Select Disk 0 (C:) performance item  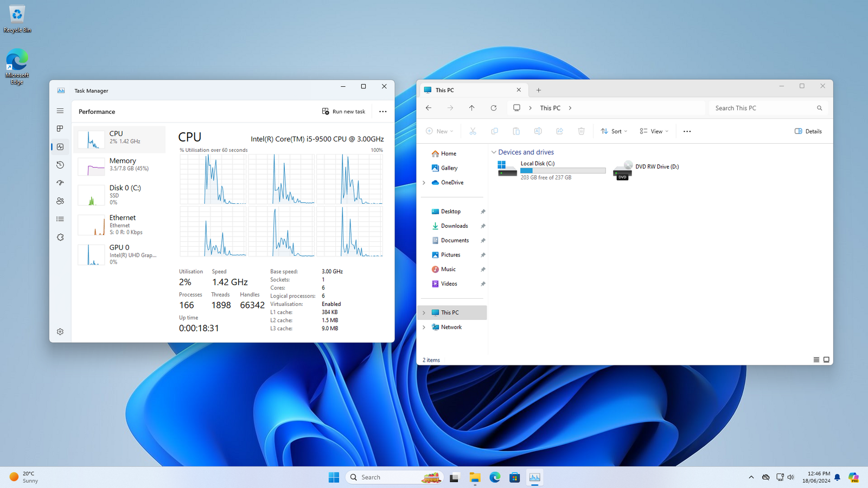click(x=119, y=195)
